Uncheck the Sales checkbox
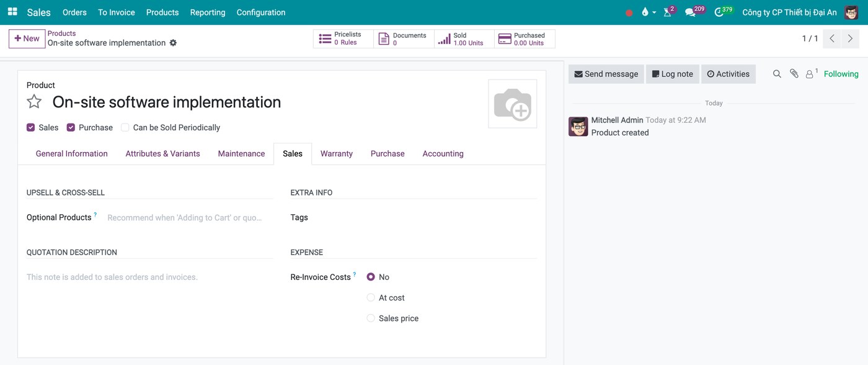This screenshot has height=365, width=868. coord(30,127)
